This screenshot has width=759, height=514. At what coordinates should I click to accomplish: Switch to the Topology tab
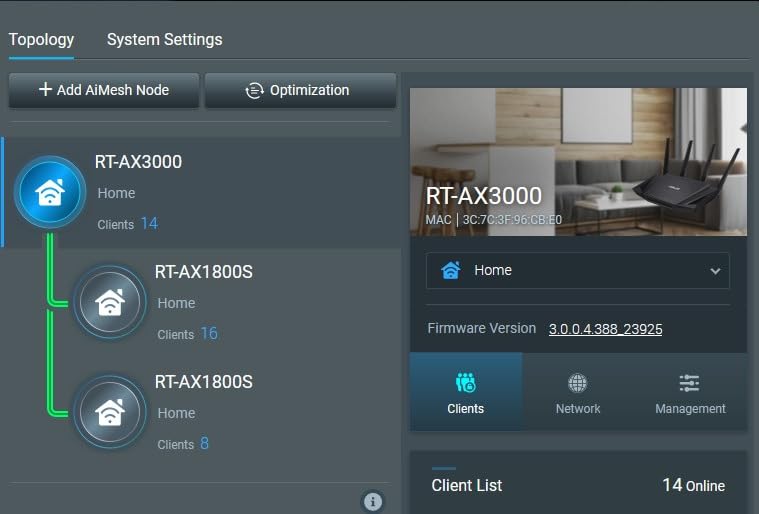click(x=41, y=40)
